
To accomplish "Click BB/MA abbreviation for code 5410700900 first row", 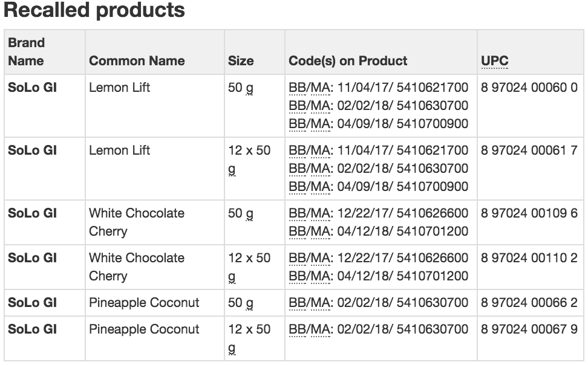I will (309, 124).
